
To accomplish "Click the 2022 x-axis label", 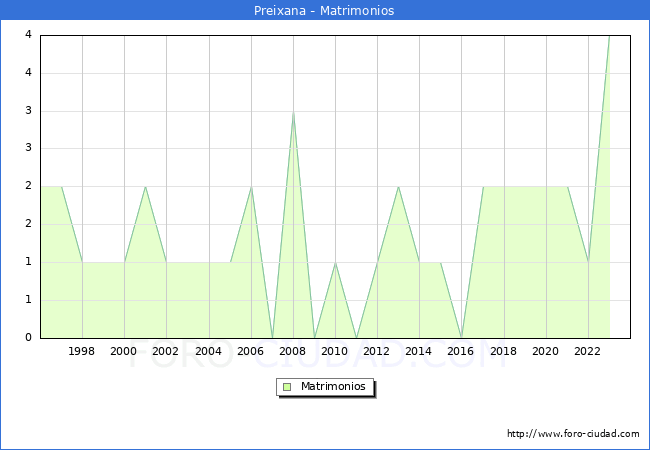I will click(x=587, y=351).
